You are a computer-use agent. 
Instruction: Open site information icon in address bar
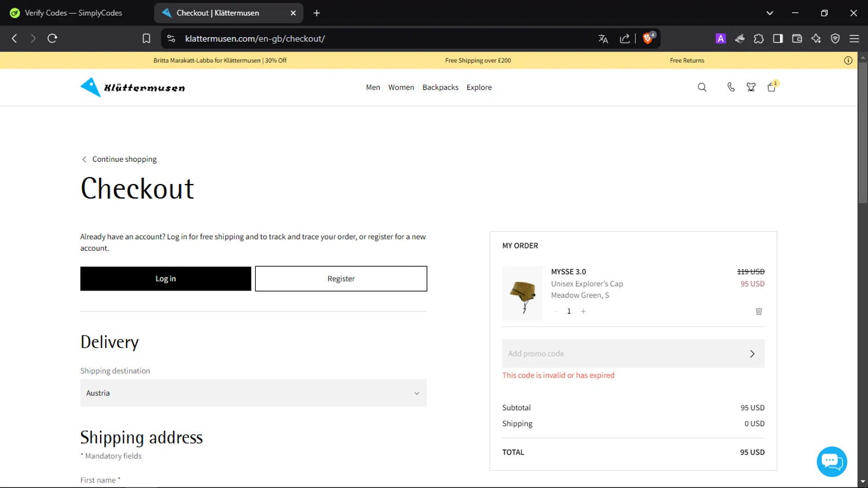pyautogui.click(x=171, y=38)
